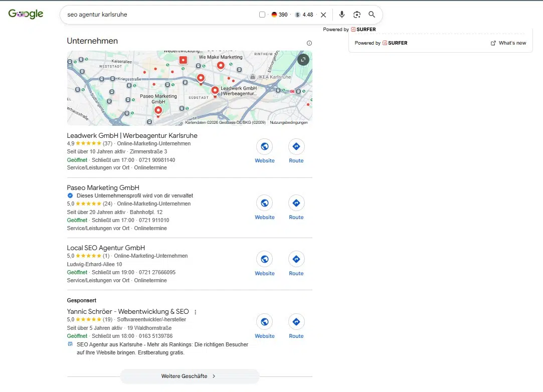The width and height of the screenshot is (543, 392).
Task: Open Leadwerk GmbH | Werbeagentur Karlsruhe listing
Action: pos(132,135)
